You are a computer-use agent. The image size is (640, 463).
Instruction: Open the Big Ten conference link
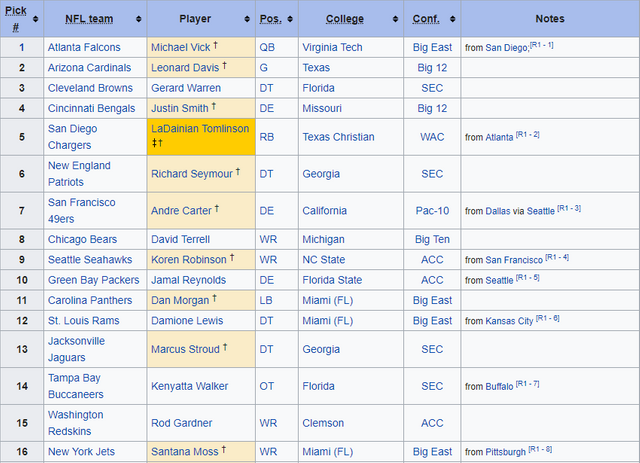click(432, 239)
